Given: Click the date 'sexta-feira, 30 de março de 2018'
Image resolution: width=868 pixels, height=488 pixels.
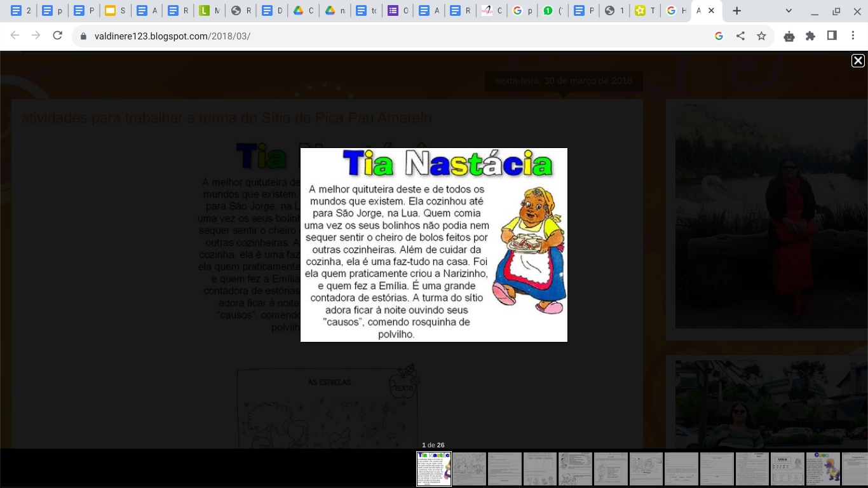Looking at the screenshot, I should pyautogui.click(x=564, y=81).
